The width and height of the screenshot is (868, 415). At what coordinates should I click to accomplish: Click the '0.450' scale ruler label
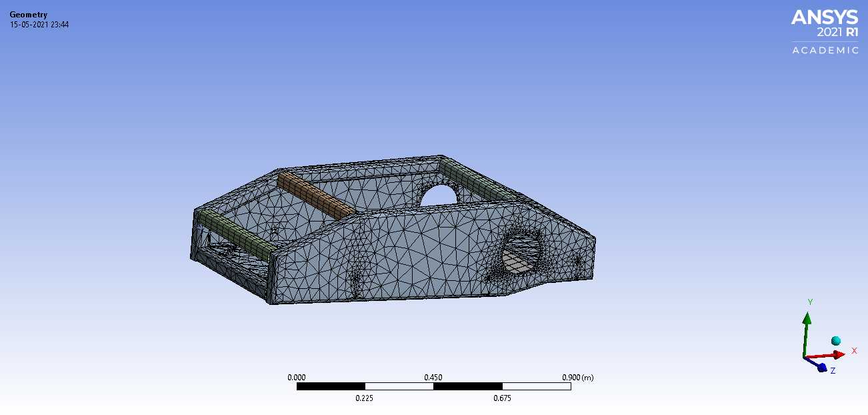(x=433, y=377)
